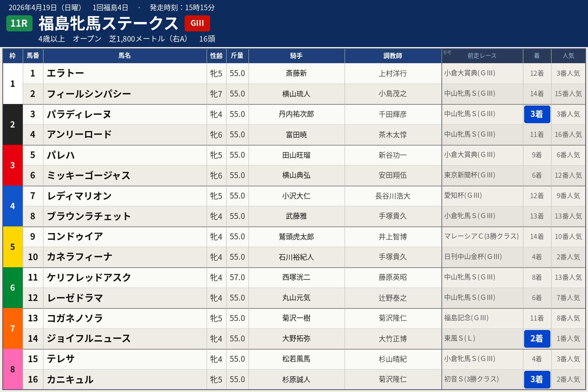The width and height of the screenshot is (588, 392).
Task: Click 福島記念(GIII) previous race
Action: point(466,318)
